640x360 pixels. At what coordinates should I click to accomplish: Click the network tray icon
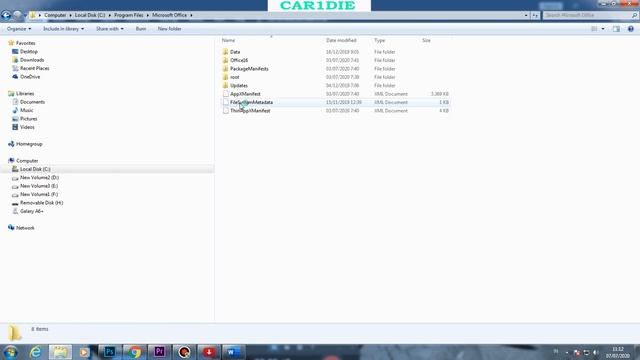(587, 352)
